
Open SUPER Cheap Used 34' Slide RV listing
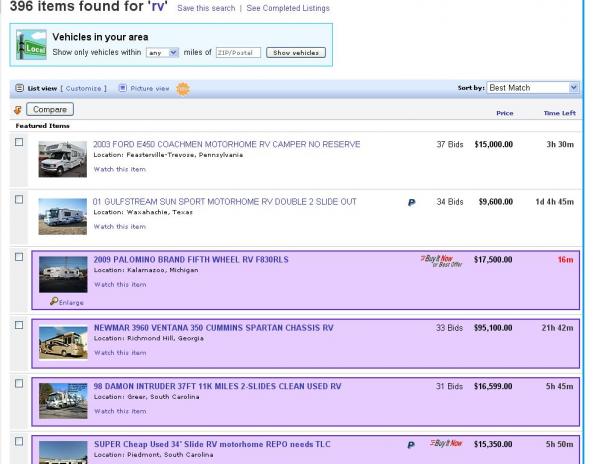point(212,444)
